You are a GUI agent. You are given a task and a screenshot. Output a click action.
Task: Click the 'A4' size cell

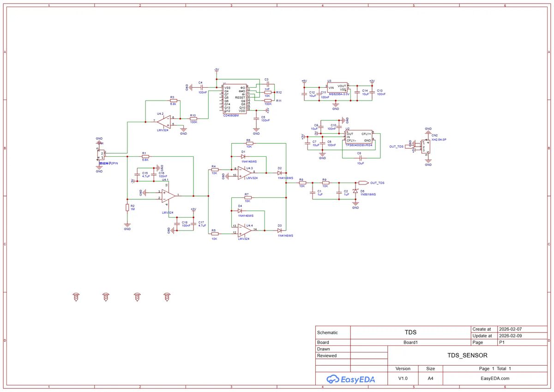[430, 378]
